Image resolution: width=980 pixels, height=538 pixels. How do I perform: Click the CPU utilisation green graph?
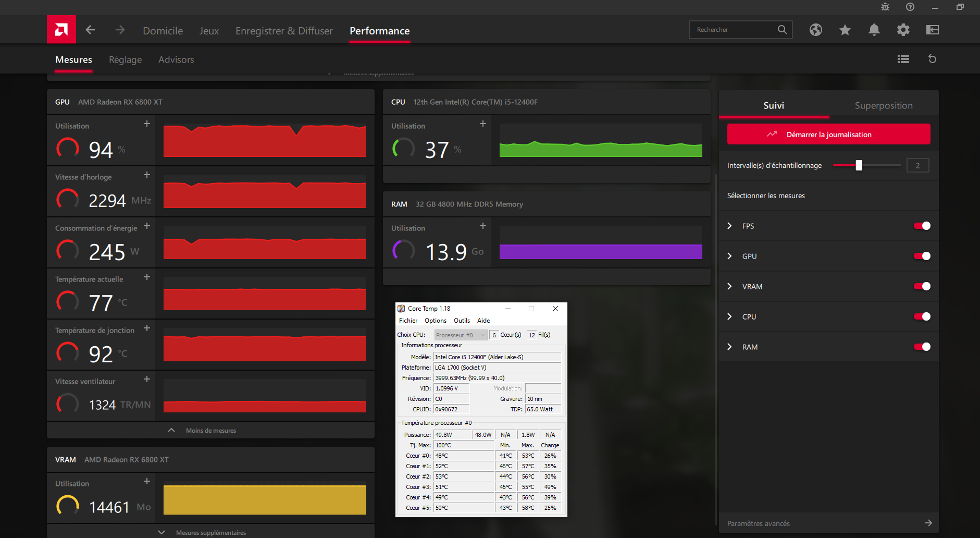point(601,140)
